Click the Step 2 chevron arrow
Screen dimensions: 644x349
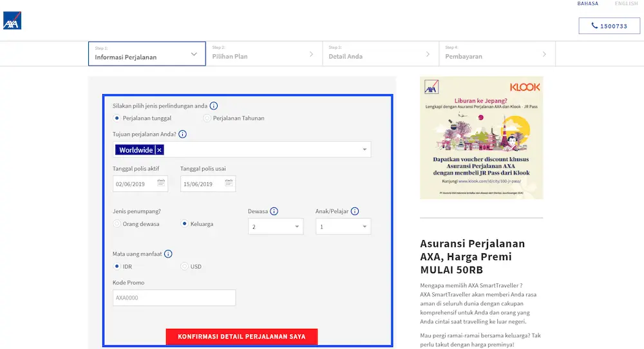pos(311,54)
